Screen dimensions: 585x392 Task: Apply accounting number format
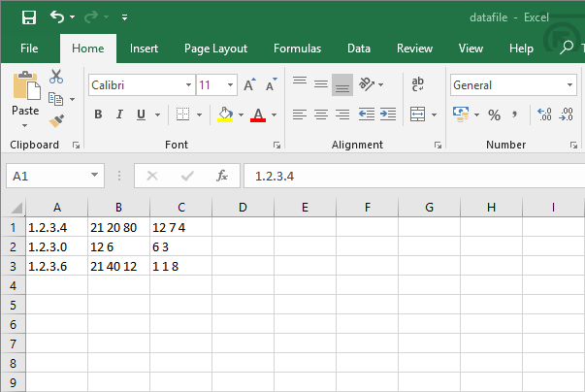[x=461, y=114]
